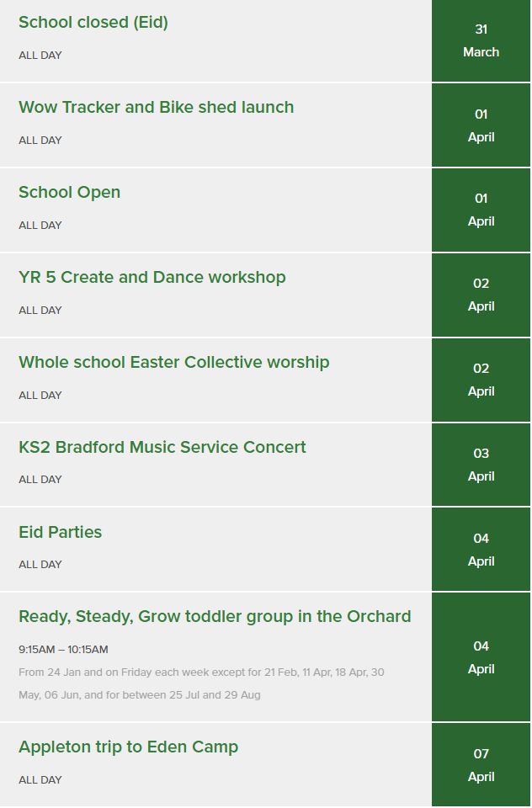532x808 pixels.
Task: Click 04 April block beside Eid Parties
Action: [x=481, y=550]
